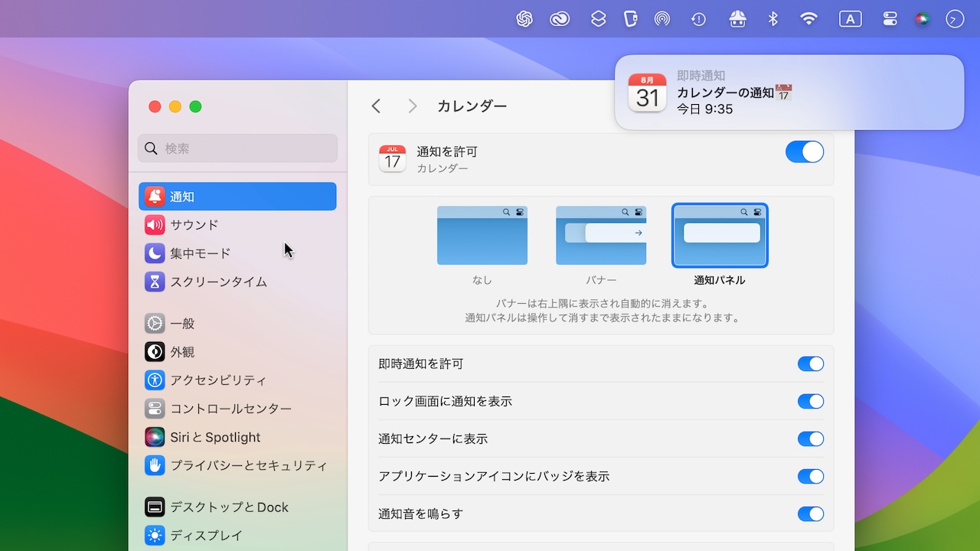980x551 pixels.
Task: Click Calendar icon in notification banner
Action: (647, 93)
